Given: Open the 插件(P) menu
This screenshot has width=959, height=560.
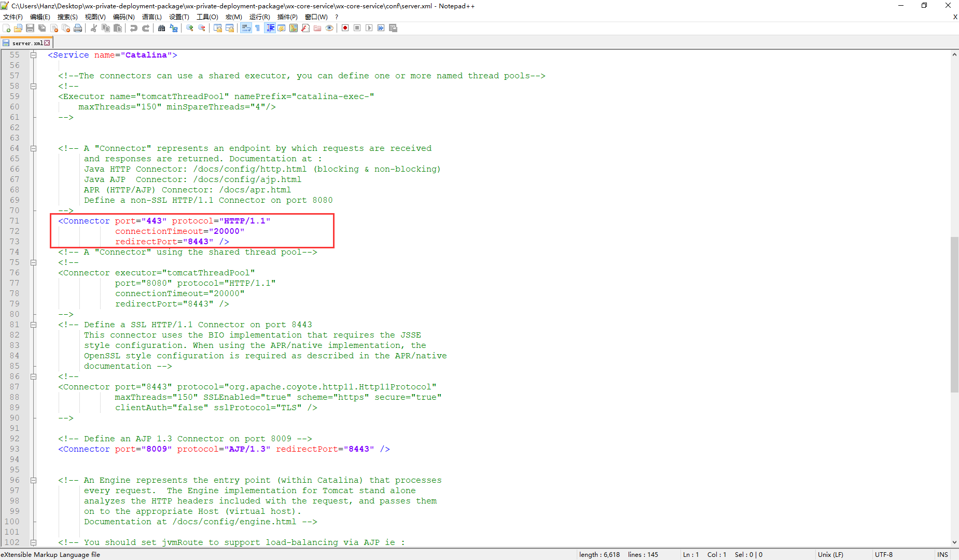Looking at the screenshot, I should [x=287, y=17].
